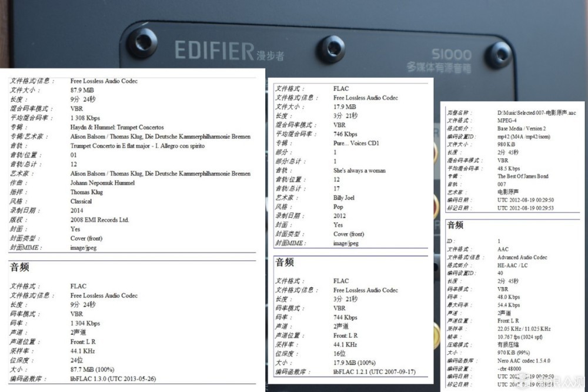Screen dimensions: 588x392
Task: Click the 音频 heading in the middle panel
Action: click(x=285, y=263)
